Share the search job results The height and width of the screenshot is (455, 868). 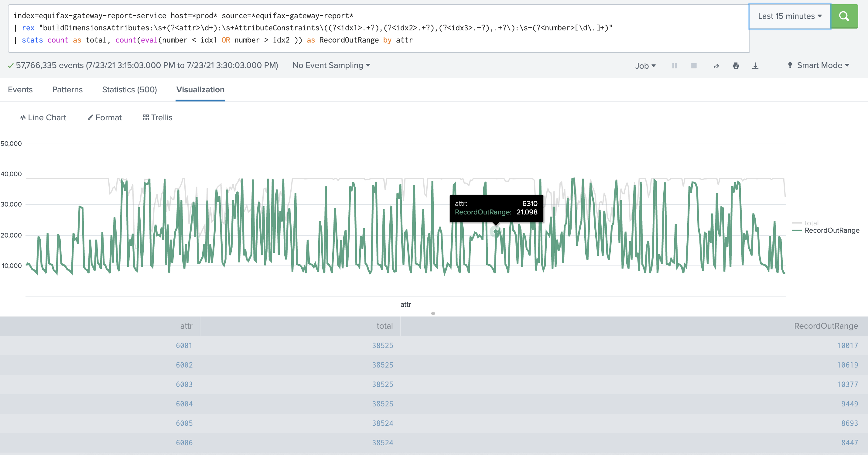[x=716, y=66]
